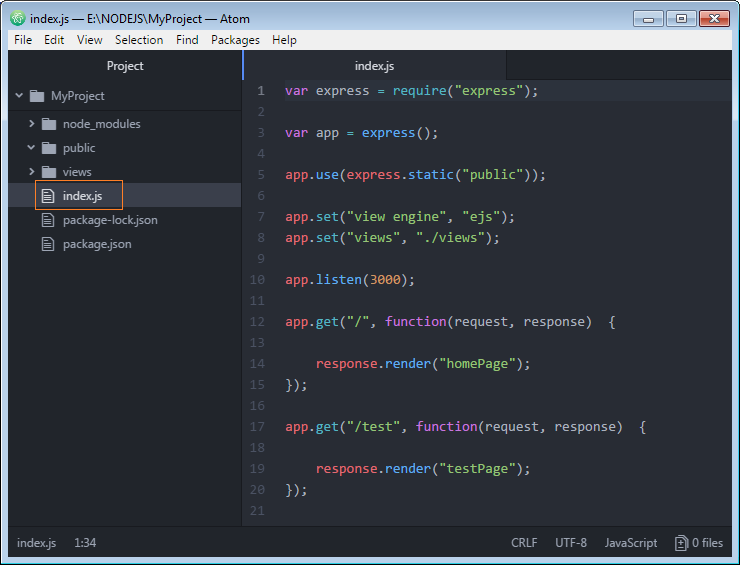Screen dimensions: 740x565
Task: Click "public" string on line 5
Action: coord(492,175)
